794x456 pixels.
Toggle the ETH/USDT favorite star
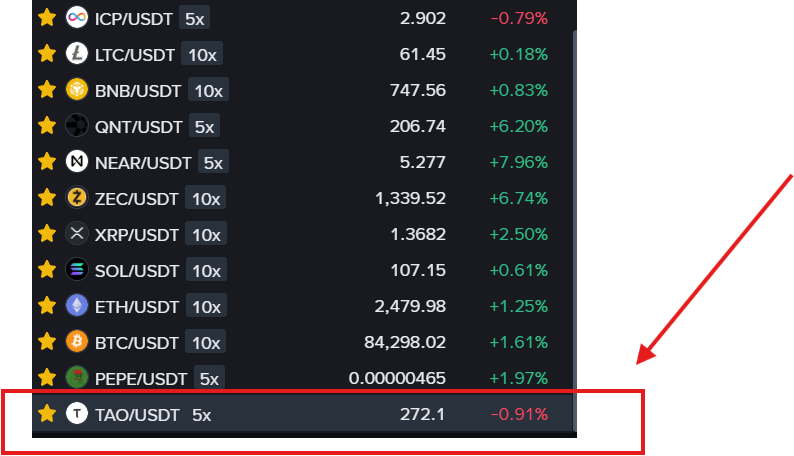pyautogui.click(x=47, y=306)
